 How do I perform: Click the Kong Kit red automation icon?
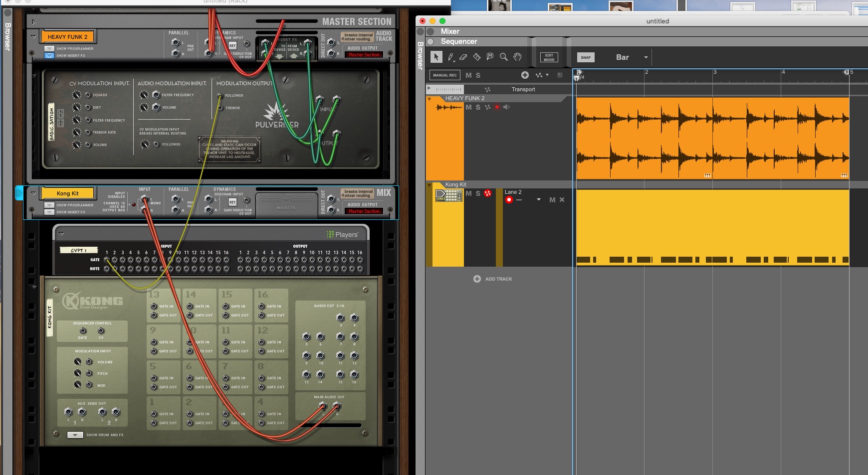pyautogui.click(x=487, y=194)
